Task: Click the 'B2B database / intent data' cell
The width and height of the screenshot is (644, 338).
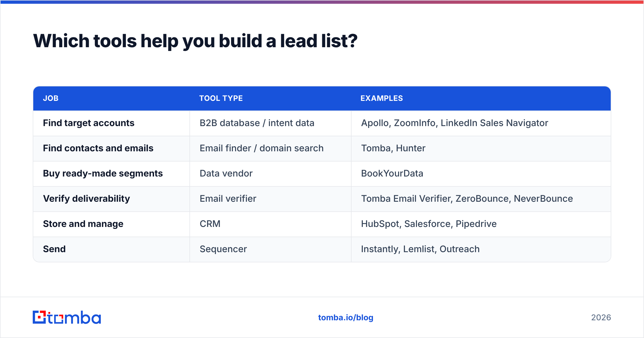Action: click(270, 123)
